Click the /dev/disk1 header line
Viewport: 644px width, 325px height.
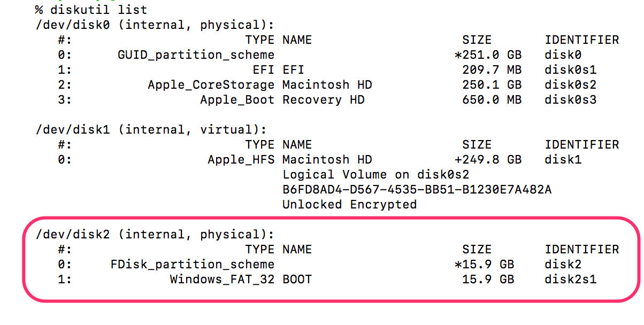[x=151, y=129]
